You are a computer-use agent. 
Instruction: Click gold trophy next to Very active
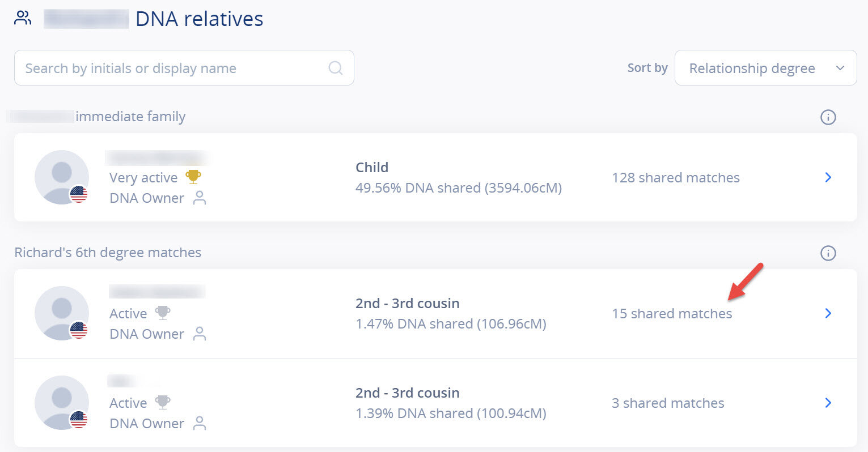[193, 177]
